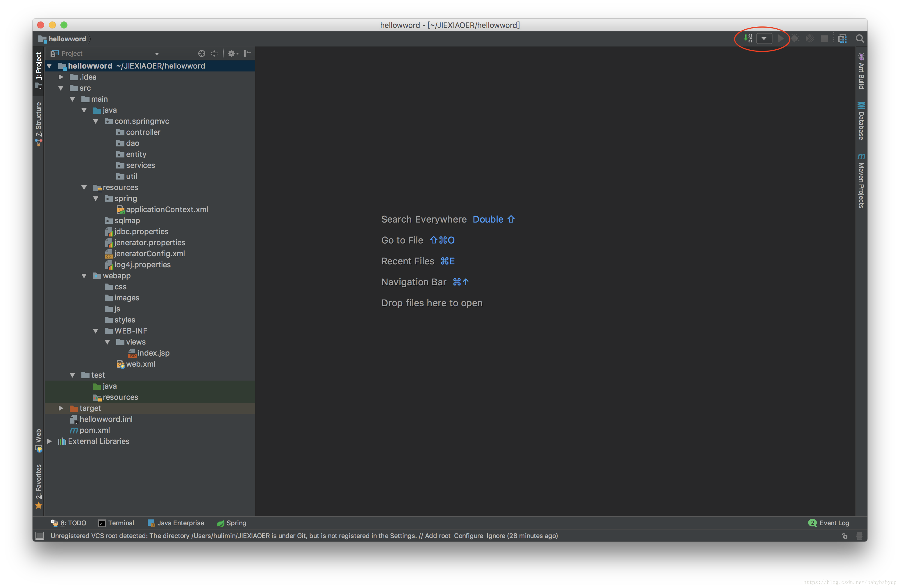Open the Project view type dropdown
Image resolution: width=900 pixels, height=588 pixels.
(157, 54)
